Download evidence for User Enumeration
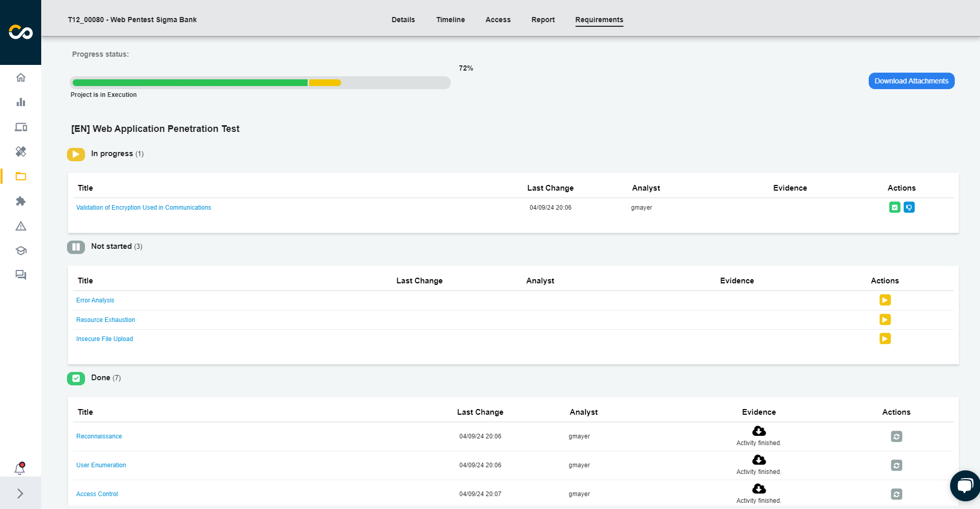980x509 pixels. pos(759,460)
